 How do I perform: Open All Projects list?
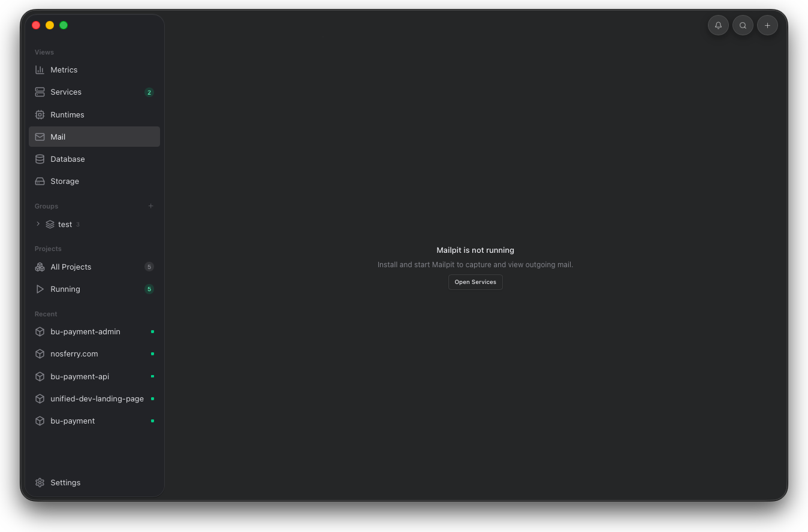pyautogui.click(x=94, y=267)
